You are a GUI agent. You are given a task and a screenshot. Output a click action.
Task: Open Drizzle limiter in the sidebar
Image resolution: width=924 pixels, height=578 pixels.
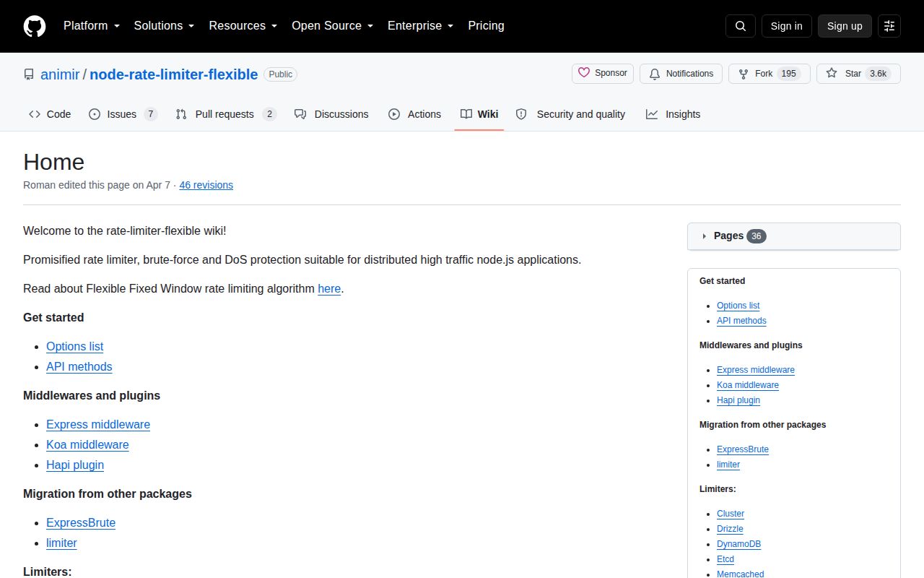pyautogui.click(x=730, y=529)
